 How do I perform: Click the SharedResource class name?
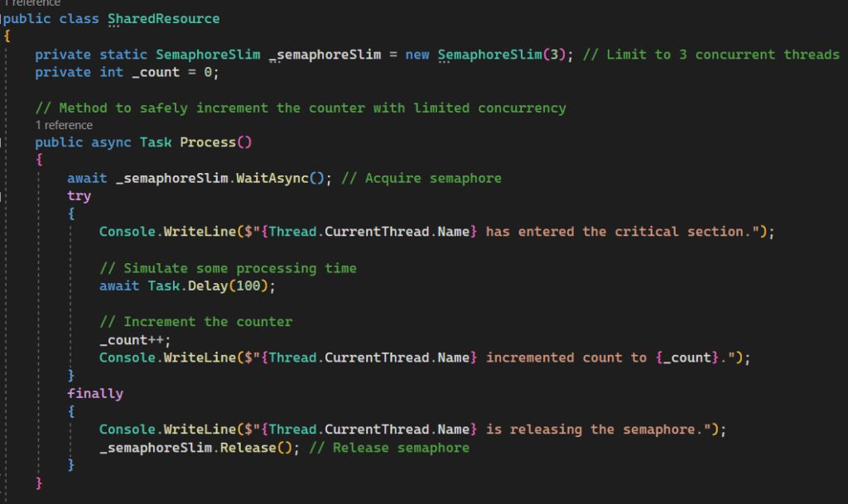[x=164, y=18]
